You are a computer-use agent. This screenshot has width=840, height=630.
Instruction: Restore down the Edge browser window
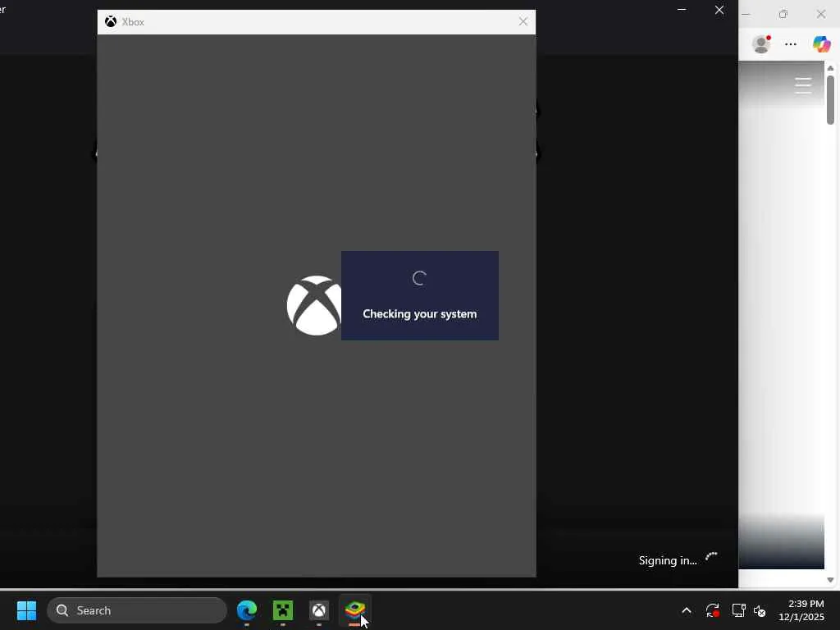tap(783, 14)
